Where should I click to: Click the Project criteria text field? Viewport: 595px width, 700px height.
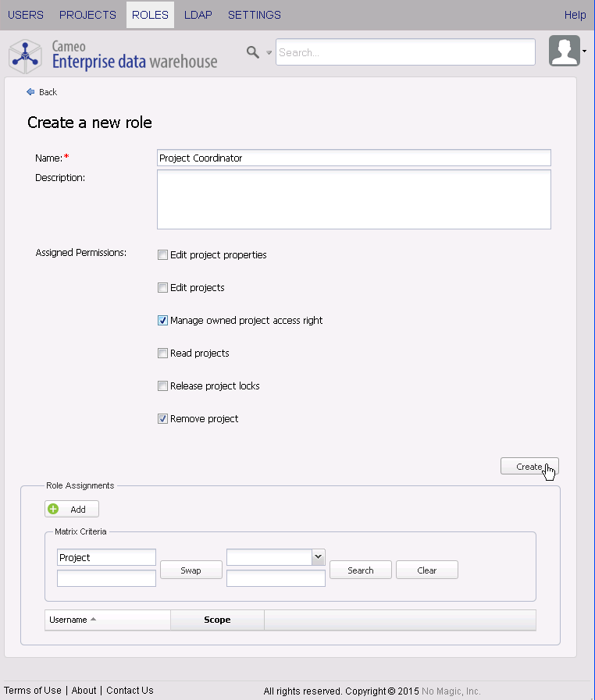106,557
